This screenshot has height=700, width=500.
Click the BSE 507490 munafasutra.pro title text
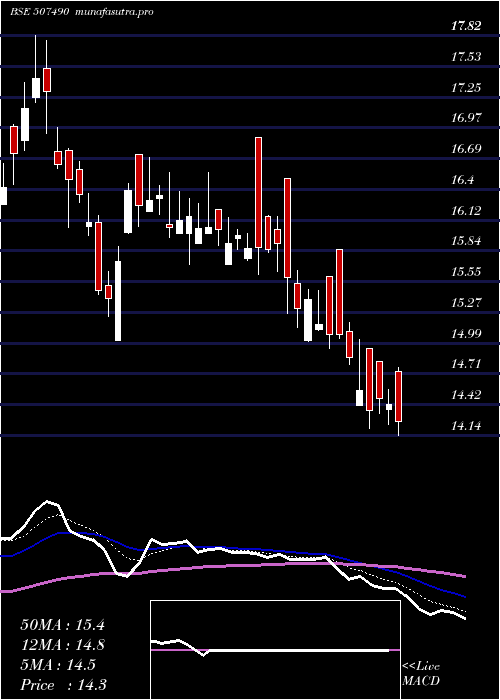pyautogui.click(x=82, y=12)
